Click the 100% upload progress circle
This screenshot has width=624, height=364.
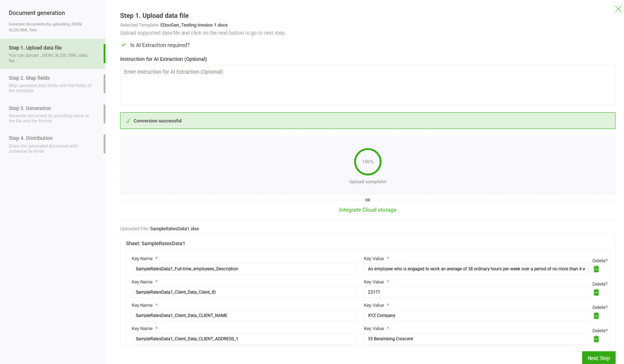click(x=367, y=162)
